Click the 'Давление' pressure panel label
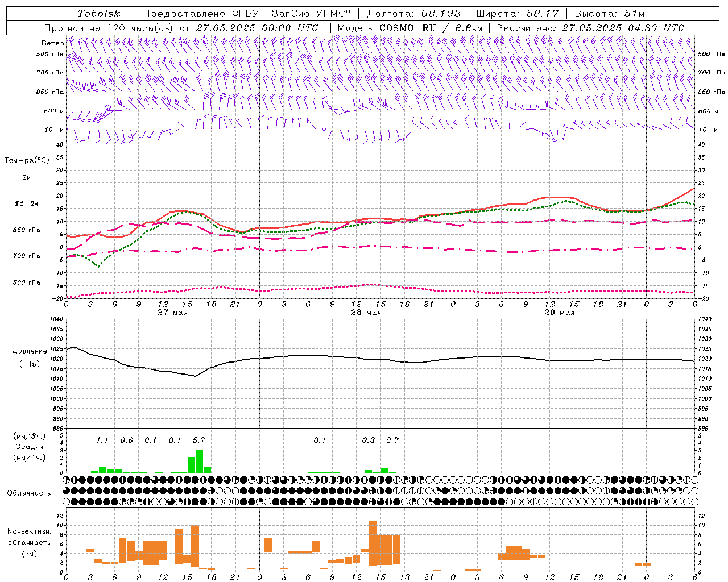 (30, 351)
